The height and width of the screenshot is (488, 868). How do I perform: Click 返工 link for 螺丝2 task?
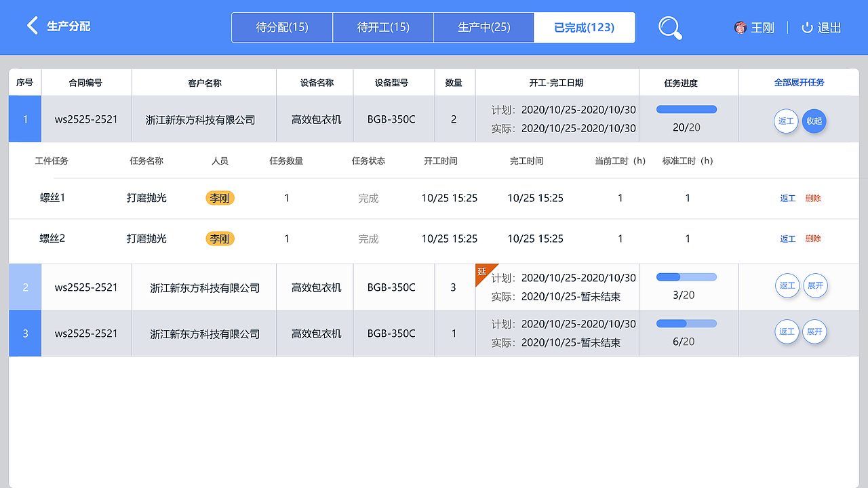(x=788, y=239)
